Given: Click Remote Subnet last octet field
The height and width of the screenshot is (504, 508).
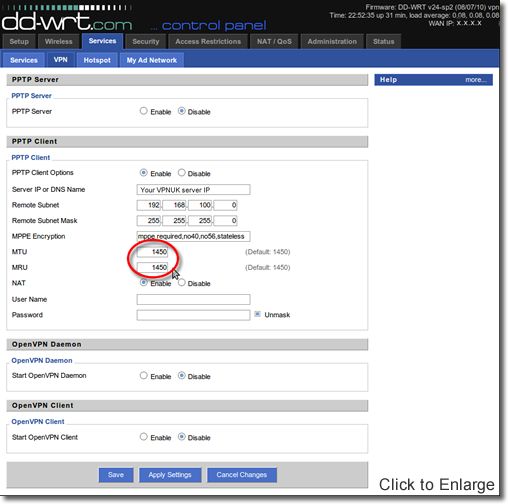Looking at the screenshot, I should coord(226,205).
